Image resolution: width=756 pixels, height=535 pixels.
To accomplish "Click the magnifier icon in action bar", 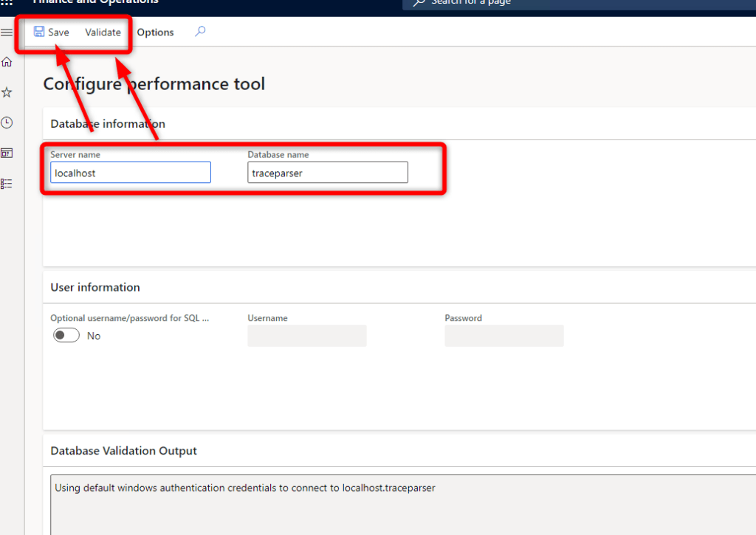I will [200, 32].
